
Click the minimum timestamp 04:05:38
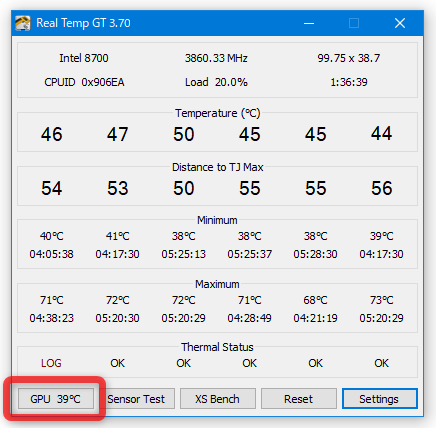[51, 254]
